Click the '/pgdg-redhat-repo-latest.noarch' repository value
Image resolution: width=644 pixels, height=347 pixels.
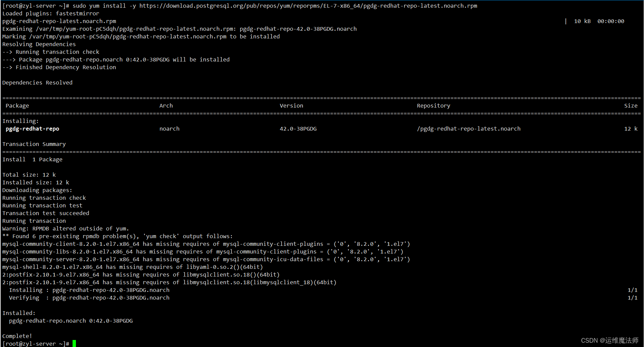pos(468,129)
